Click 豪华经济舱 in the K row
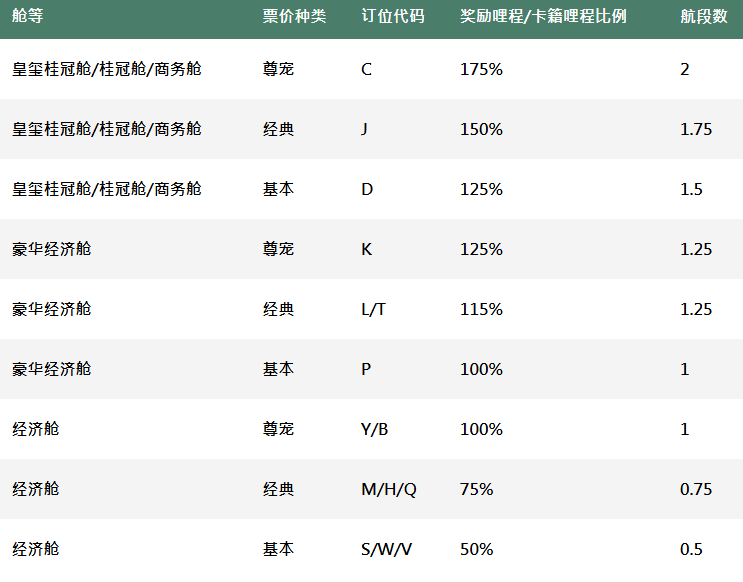The image size is (743, 582). pos(51,249)
